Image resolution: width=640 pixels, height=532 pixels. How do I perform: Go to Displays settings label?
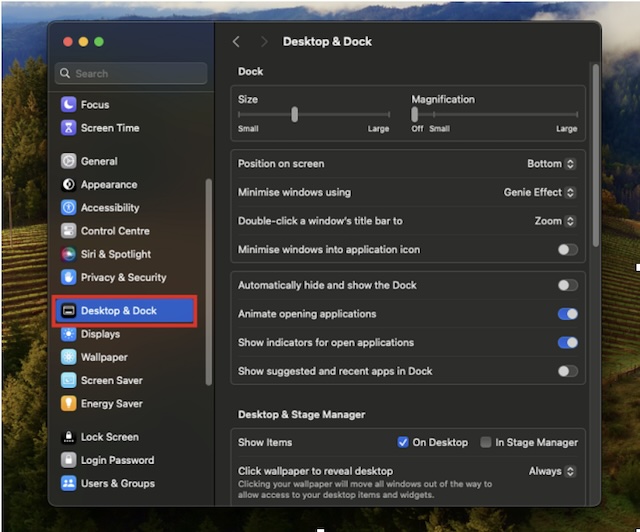point(100,334)
